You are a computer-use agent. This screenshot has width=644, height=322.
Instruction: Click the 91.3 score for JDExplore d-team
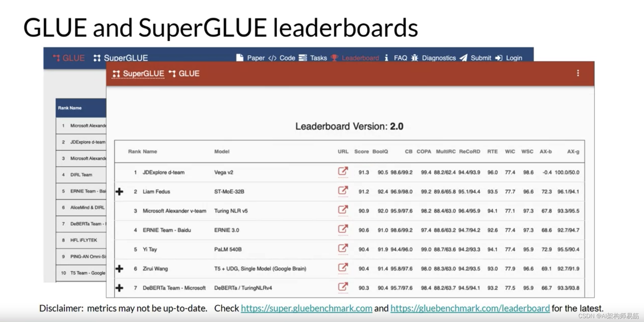tap(363, 172)
